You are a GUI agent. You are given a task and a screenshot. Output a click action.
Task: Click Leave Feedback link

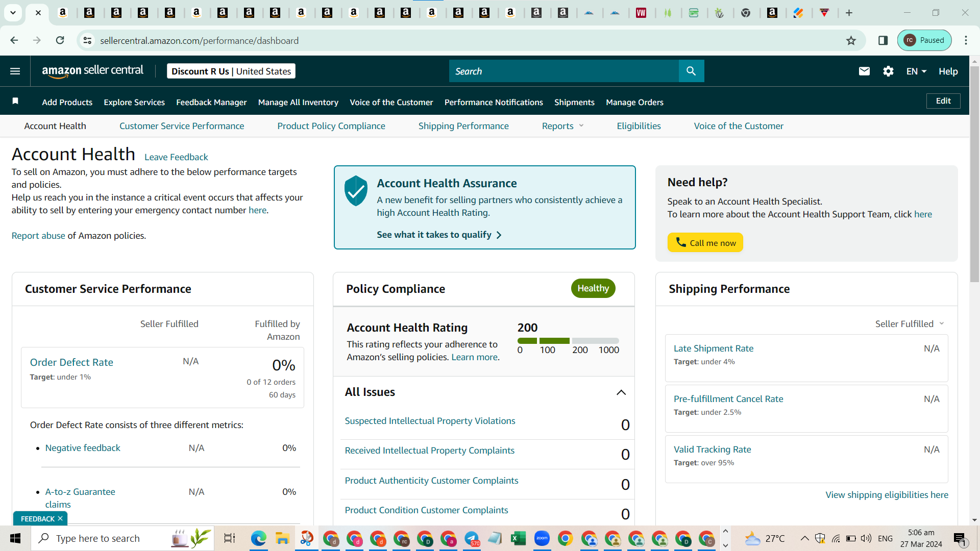tap(176, 157)
